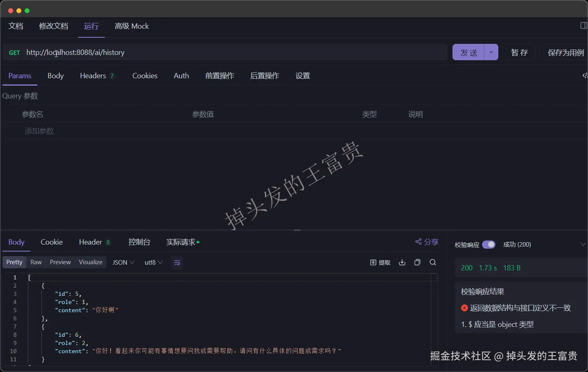Viewport: 588px width, 372px height.
Task: Switch to the 修改文档 tab
Action: click(54, 26)
